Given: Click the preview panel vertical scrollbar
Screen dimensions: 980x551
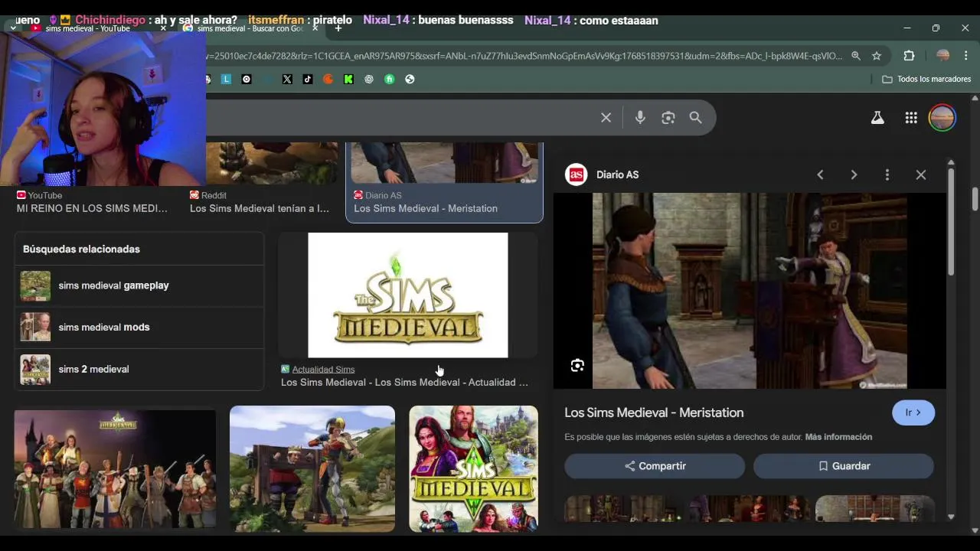Looking at the screenshot, I should tap(951, 222).
